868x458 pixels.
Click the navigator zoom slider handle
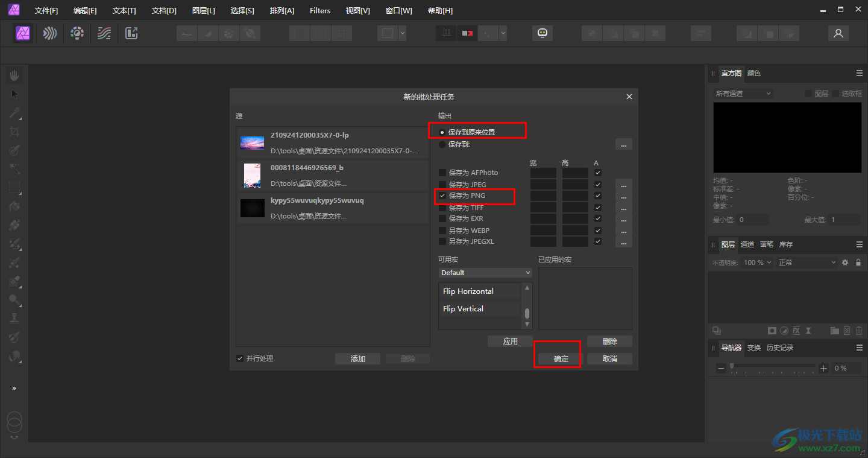(x=732, y=366)
